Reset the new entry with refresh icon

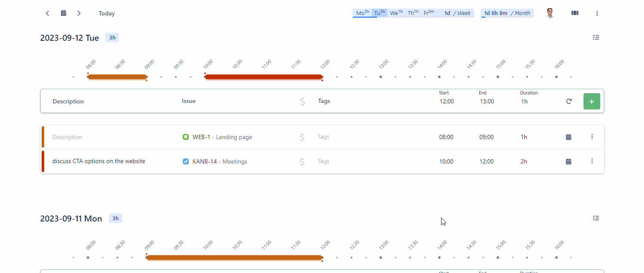point(569,101)
